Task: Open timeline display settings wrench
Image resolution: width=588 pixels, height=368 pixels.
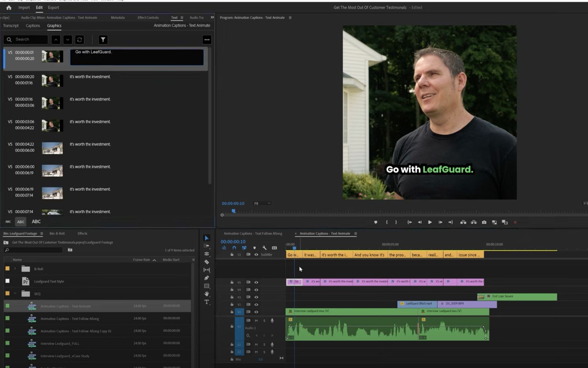Action: [x=264, y=248]
